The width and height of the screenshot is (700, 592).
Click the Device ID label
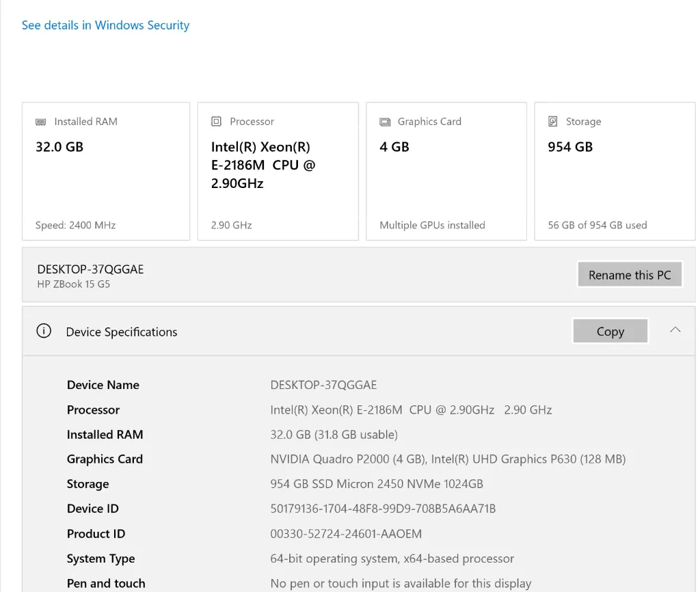[93, 509]
